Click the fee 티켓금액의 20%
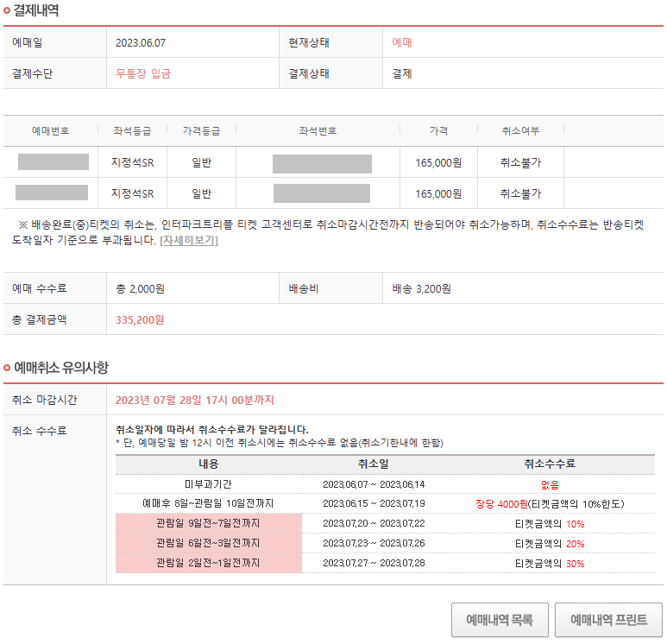Viewport: 667px width, 644px height. pos(550,544)
